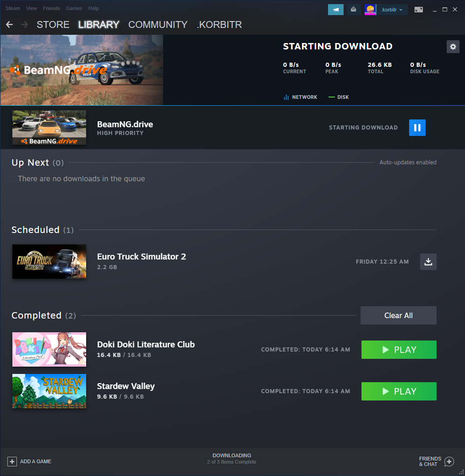Click the Doki Doki Literature Club thumbnail
The width and height of the screenshot is (465, 476).
click(49, 349)
